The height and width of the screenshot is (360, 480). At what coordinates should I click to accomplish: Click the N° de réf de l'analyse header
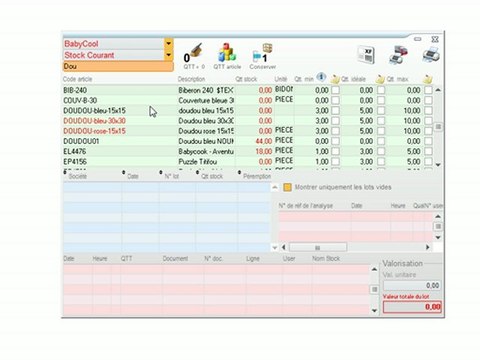(x=306, y=206)
